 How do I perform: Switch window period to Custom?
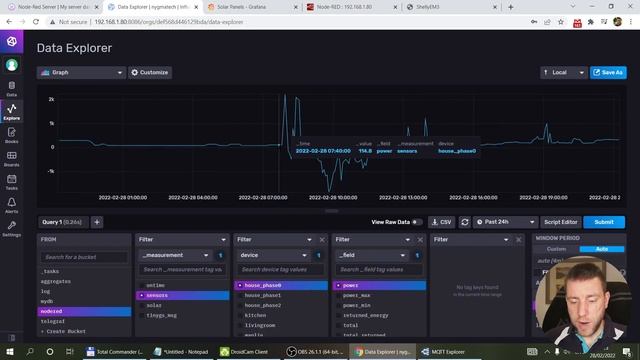(556, 249)
